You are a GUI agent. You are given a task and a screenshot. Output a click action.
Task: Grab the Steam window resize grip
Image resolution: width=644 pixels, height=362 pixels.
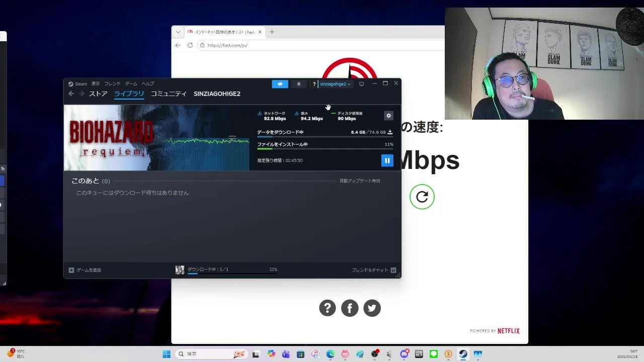tap(398, 275)
